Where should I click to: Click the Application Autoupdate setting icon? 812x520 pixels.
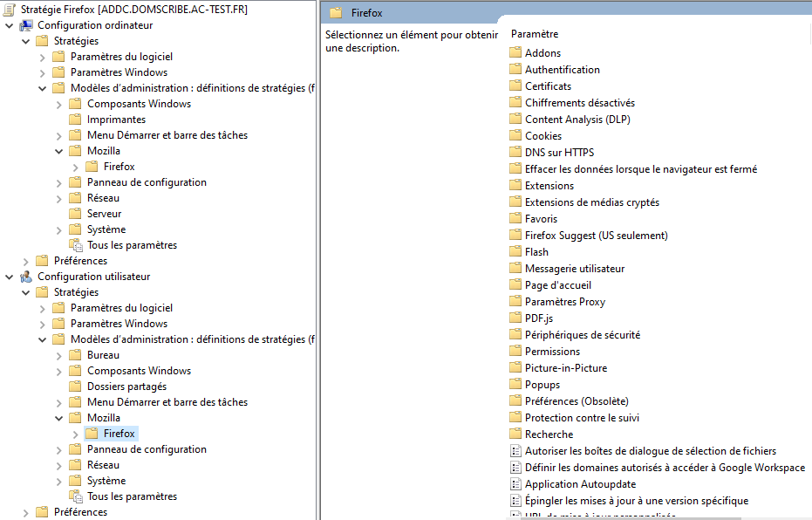[515, 484]
